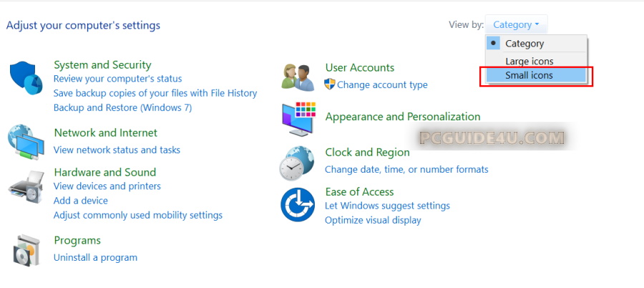This screenshot has height=288, width=644.
Task: Click Review your computer's status
Action: pos(117,79)
